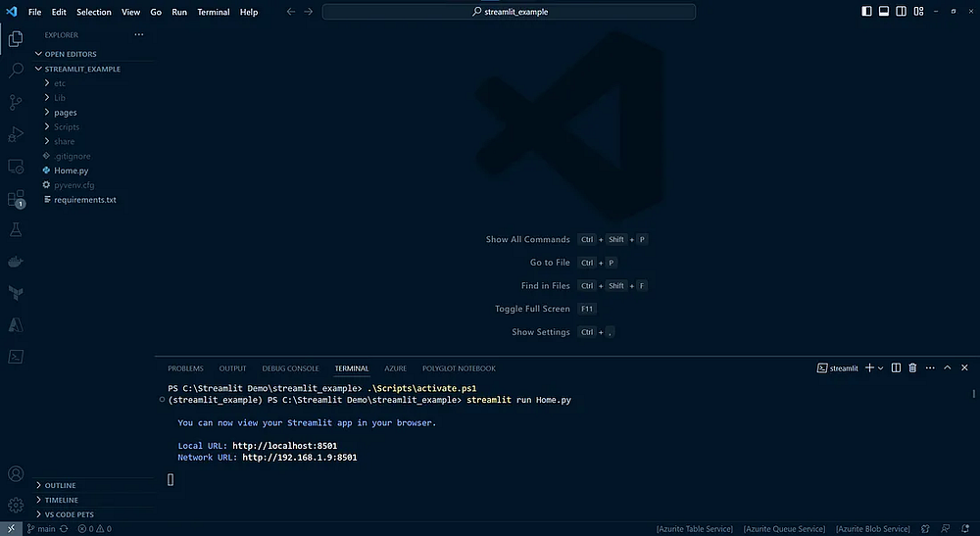This screenshot has width=980, height=536.
Task: Open the Accounts menu
Action: (x=16, y=473)
